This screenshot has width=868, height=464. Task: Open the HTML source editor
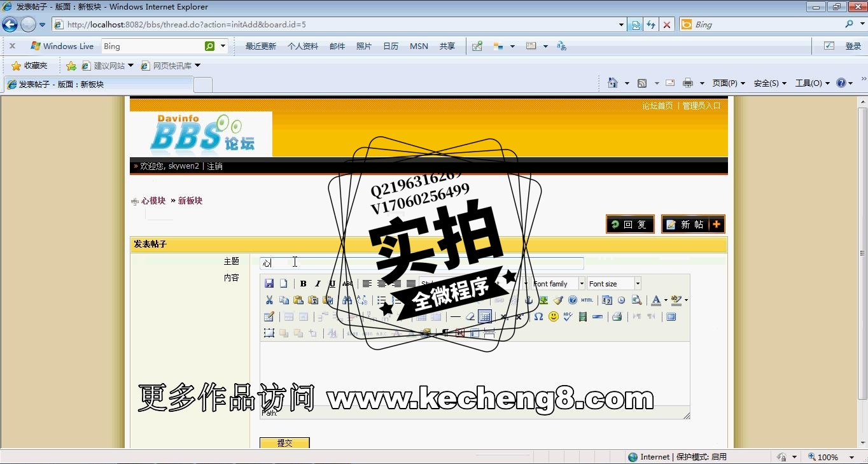587,300
